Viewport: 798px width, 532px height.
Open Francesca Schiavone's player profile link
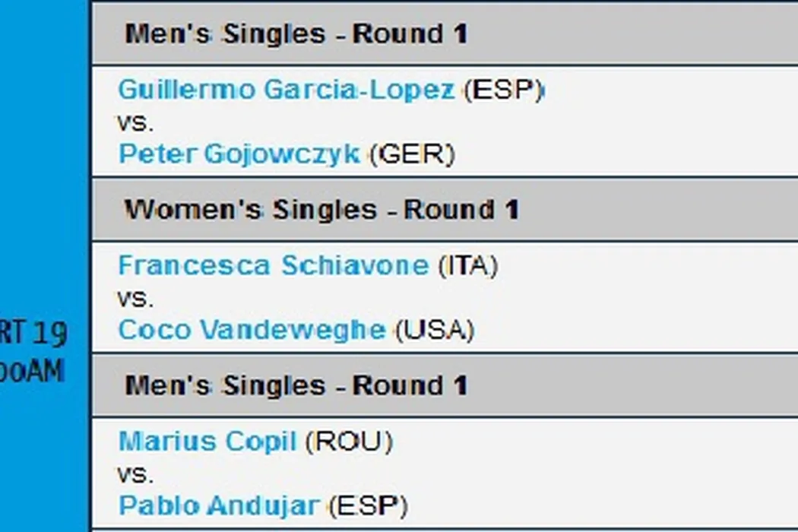point(274,266)
